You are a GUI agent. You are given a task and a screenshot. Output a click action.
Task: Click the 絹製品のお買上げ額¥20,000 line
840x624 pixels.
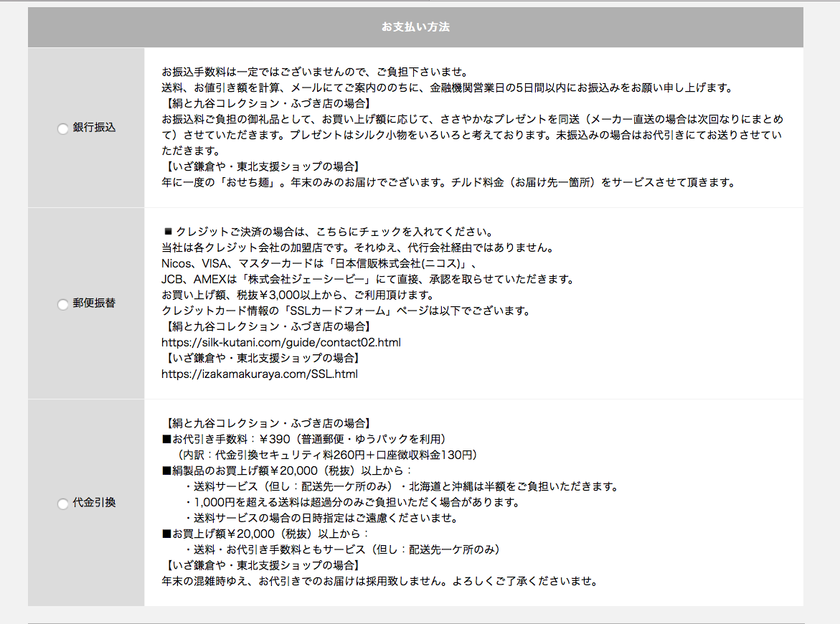tap(287, 471)
